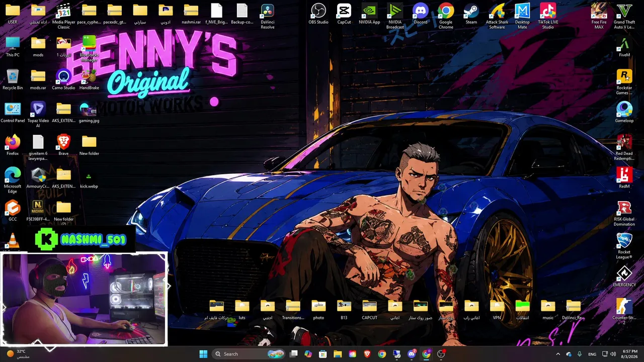The width and height of the screenshot is (644, 362).
Task: Switch to Discord in the taskbar
Action: pyautogui.click(x=412, y=354)
